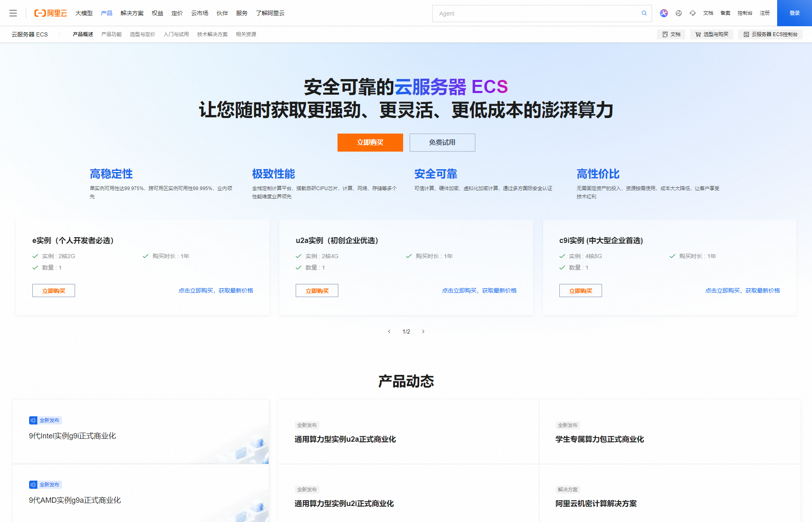This screenshot has height=522, width=812.
Task: Open 通用算力型实例u2a正式商业化 news
Action: point(345,439)
